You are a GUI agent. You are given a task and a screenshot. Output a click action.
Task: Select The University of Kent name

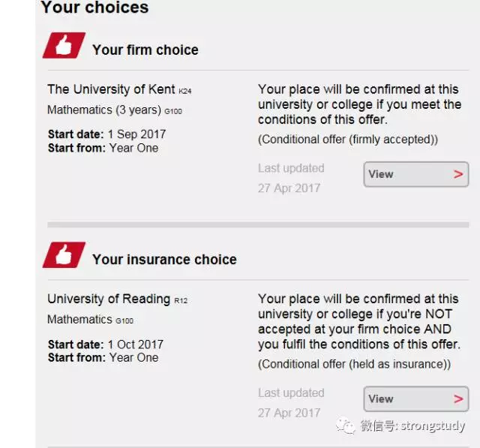click(x=111, y=89)
